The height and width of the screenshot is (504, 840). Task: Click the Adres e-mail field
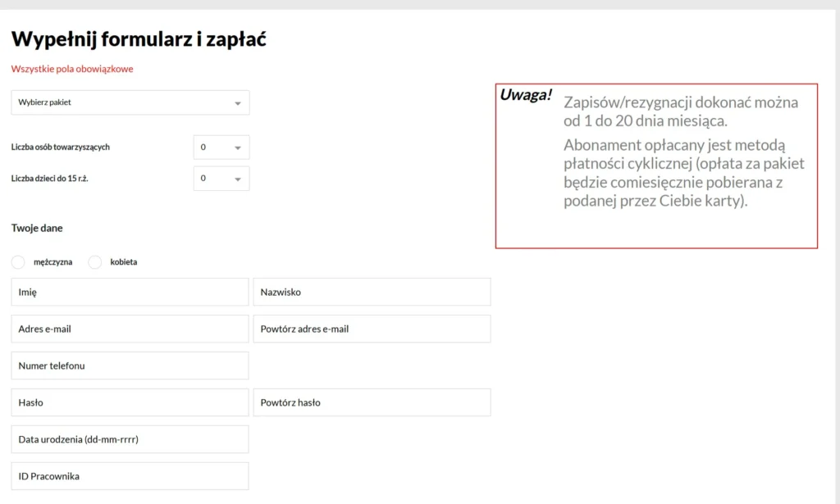coord(130,329)
